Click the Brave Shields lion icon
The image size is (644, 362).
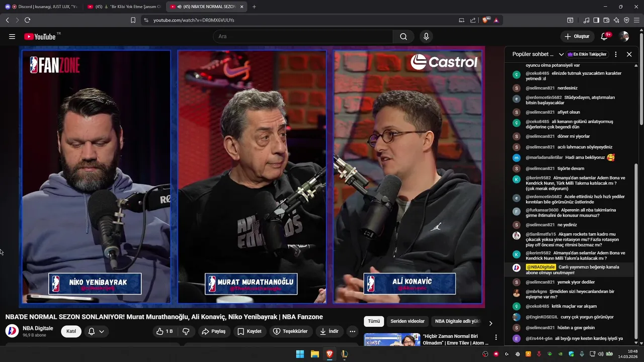coord(486,20)
